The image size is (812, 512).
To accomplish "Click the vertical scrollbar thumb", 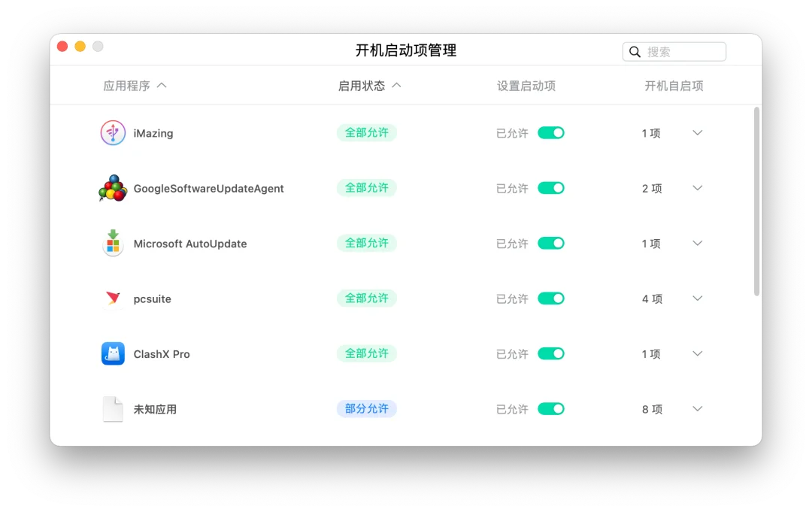I will [x=756, y=202].
